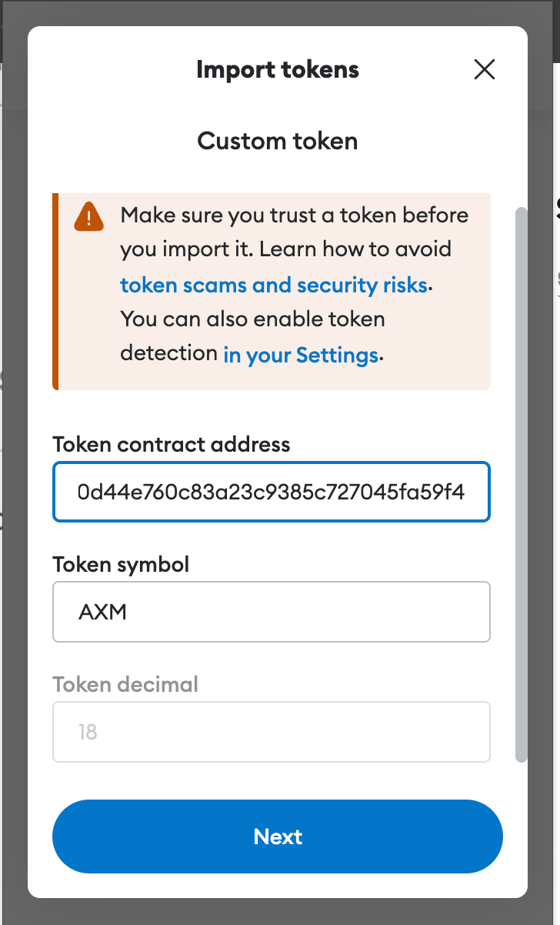The height and width of the screenshot is (925, 560).
Task: Click the 18 placeholder decimal value
Action: click(86, 731)
